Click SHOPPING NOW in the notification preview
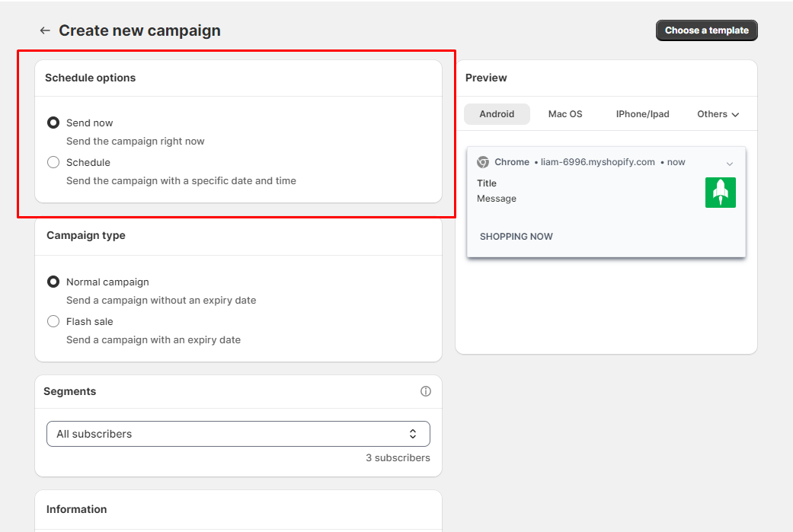The width and height of the screenshot is (793, 532). click(x=516, y=237)
